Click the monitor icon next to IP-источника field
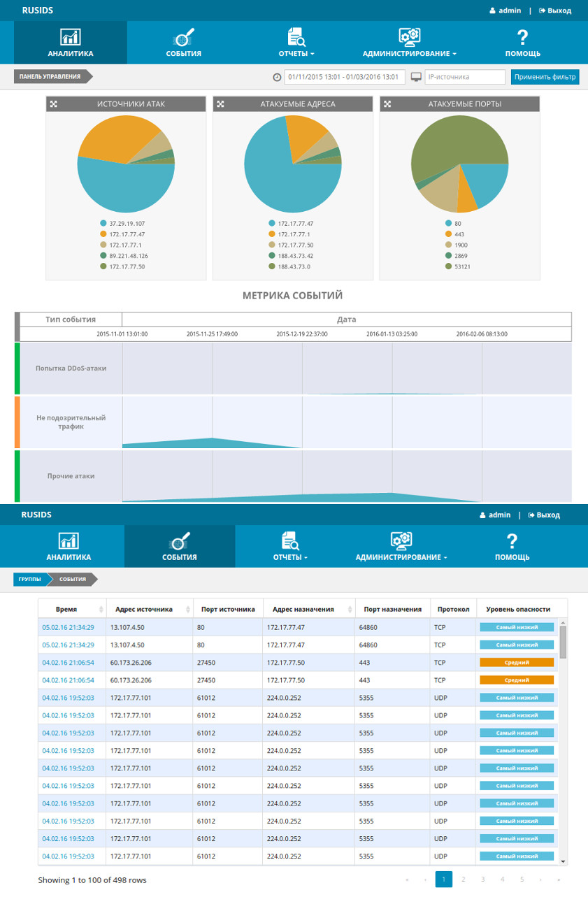The width and height of the screenshot is (588, 897). click(x=416, y=77)
